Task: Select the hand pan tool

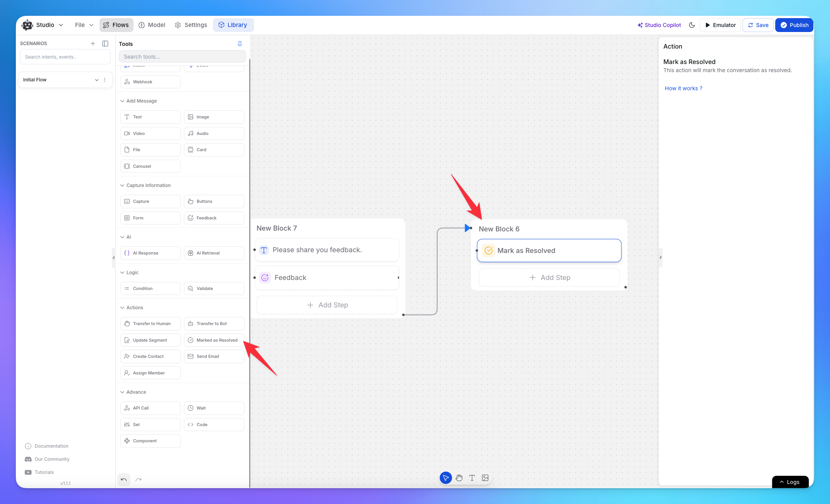Action: point(459,478)
